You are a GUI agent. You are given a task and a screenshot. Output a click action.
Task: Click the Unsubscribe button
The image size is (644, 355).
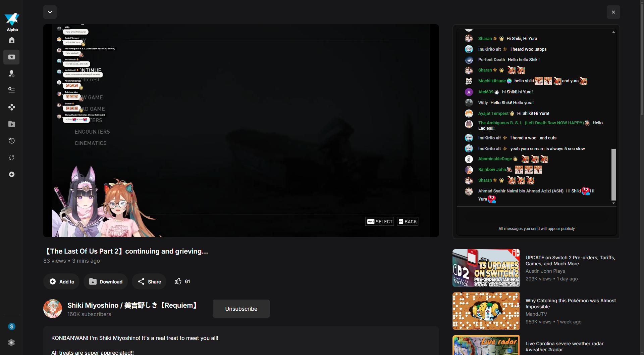(x=241, y=309)
